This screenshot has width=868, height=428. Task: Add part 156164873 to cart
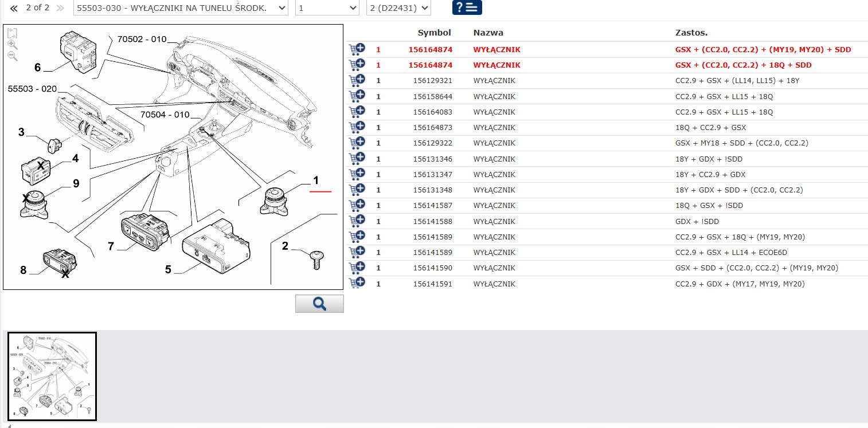click(357, 127)
